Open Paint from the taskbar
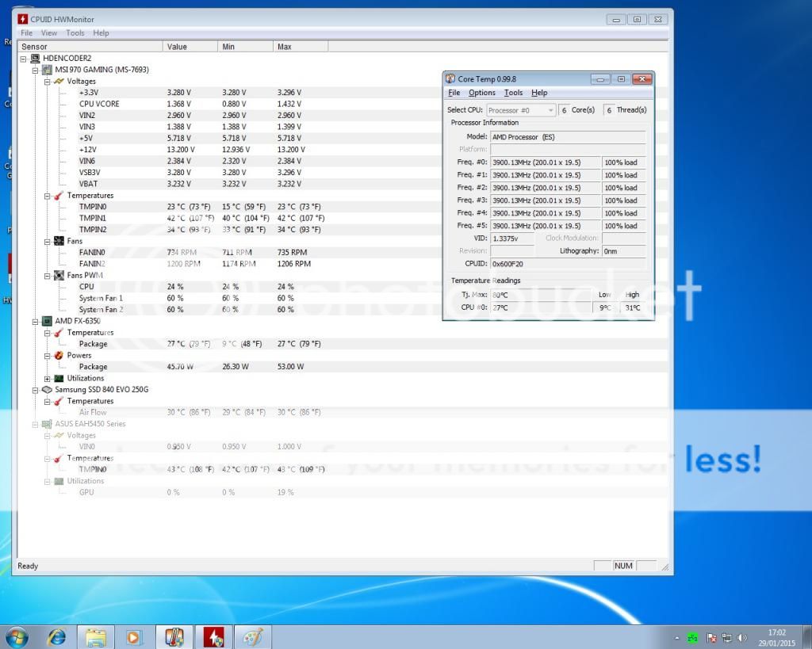 (253, 637)
